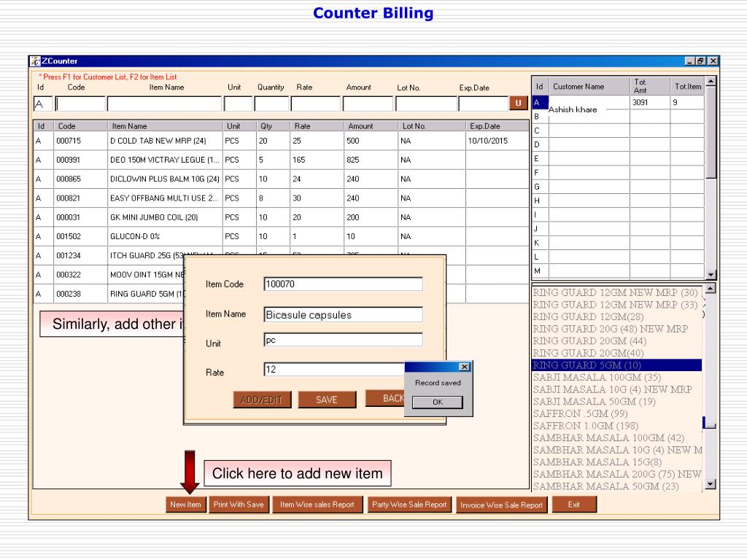Click Tot. Amt value 3091
The image size is (747, 560).
coord(650,102)
